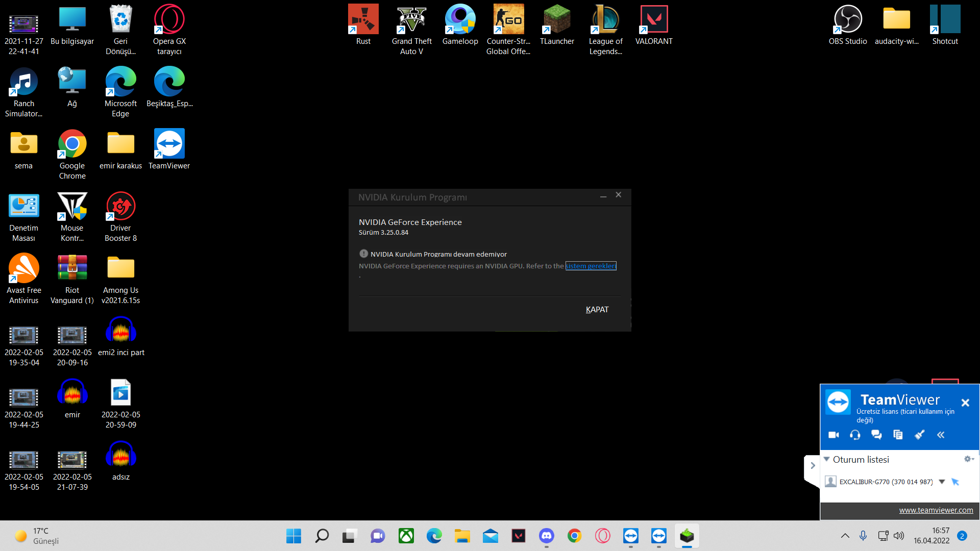Open TeamViewer chat bubbles icon
Image resolution: width=980 pixels, height=551 pixels.
pos(876,435)
